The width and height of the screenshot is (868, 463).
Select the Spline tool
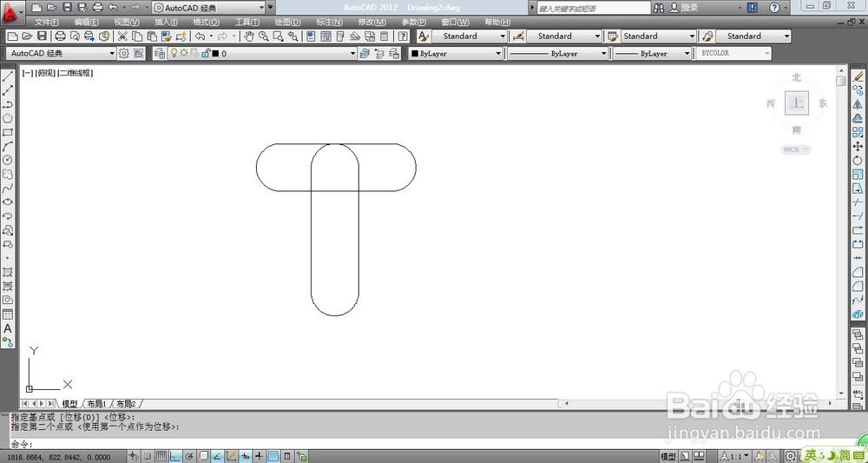8,189
